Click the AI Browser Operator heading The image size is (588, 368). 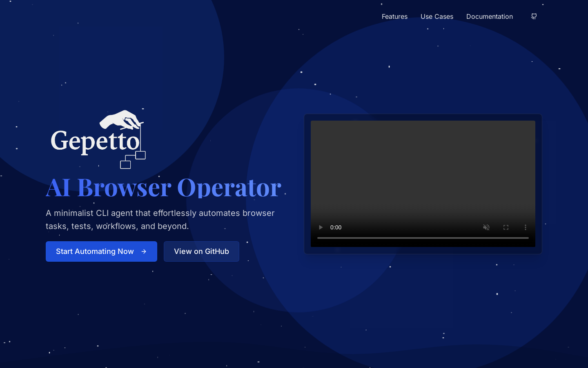(163, 187)
